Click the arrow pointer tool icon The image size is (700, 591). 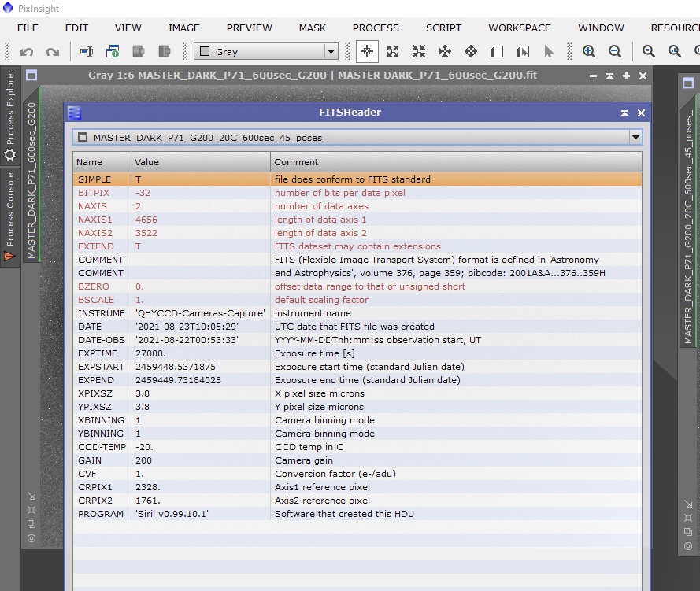pos(549,51)
